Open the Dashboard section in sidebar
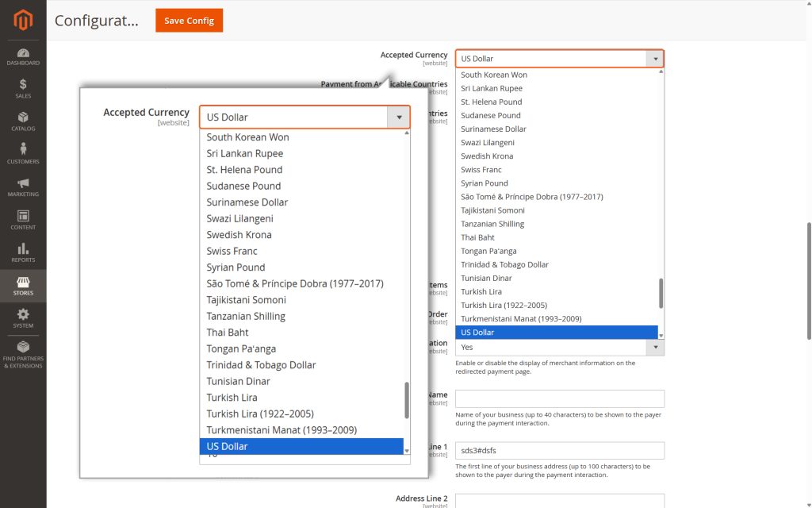 23,57
